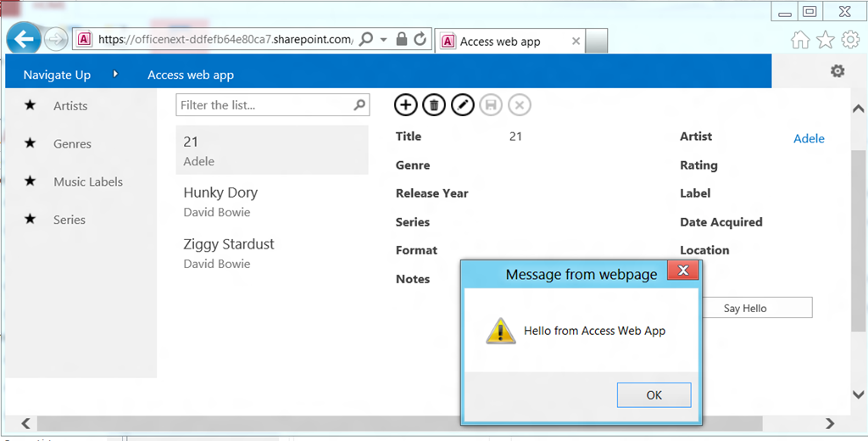Click OK in the message dialog
The height and width of the screenshot is (441, 868).
point(654,395)
